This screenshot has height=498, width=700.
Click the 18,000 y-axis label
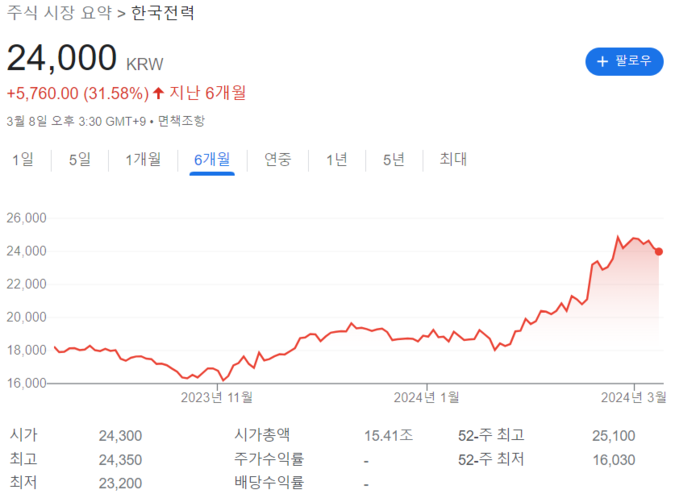pyautogui.click(x=26, y=350)
